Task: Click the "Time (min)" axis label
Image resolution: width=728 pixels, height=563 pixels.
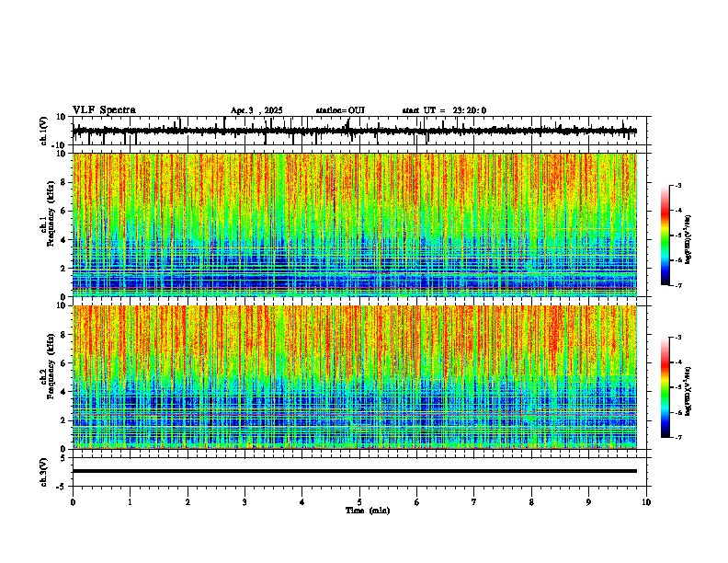Action: coord(368,511)
